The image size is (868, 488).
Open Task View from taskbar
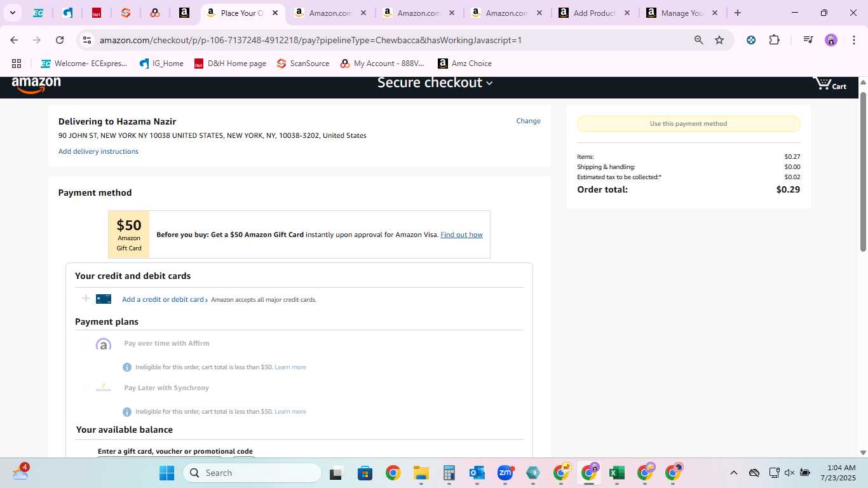coord(336,473)
